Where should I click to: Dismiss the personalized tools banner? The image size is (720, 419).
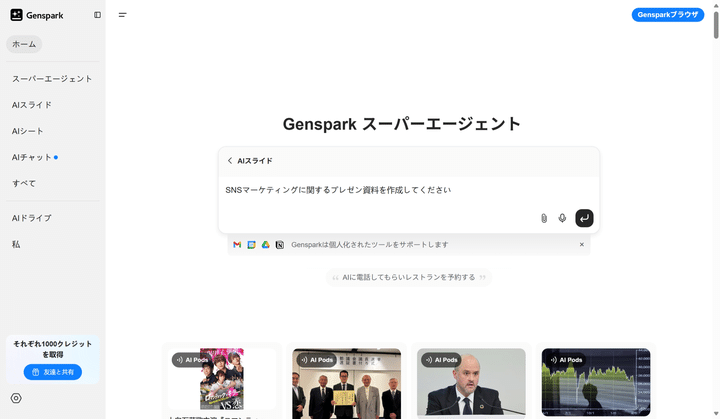pyautogui.click(x=581, y=244)
